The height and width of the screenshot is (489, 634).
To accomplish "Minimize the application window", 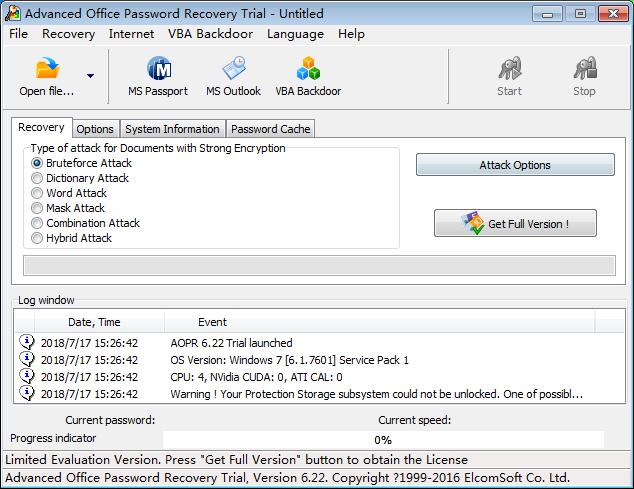I will [x=547, y=14].
